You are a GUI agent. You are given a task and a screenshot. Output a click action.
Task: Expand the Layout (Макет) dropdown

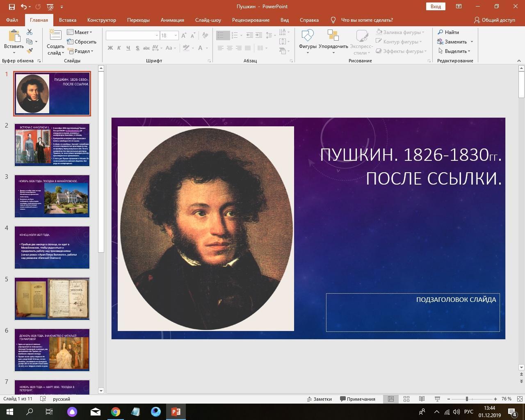click(80, 32)
